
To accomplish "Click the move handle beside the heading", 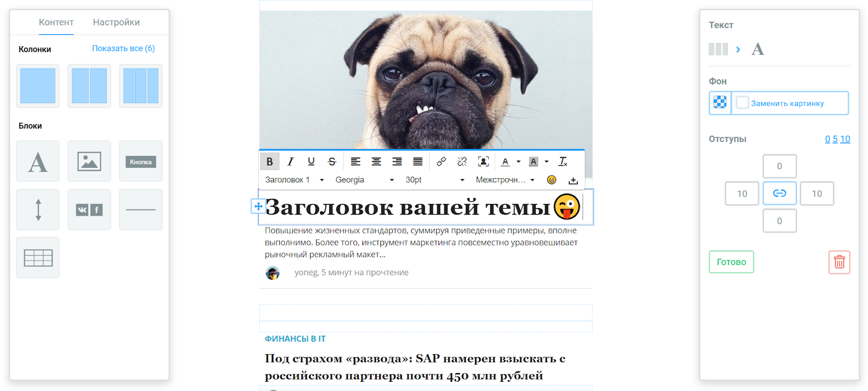I will tap(258, 206).
